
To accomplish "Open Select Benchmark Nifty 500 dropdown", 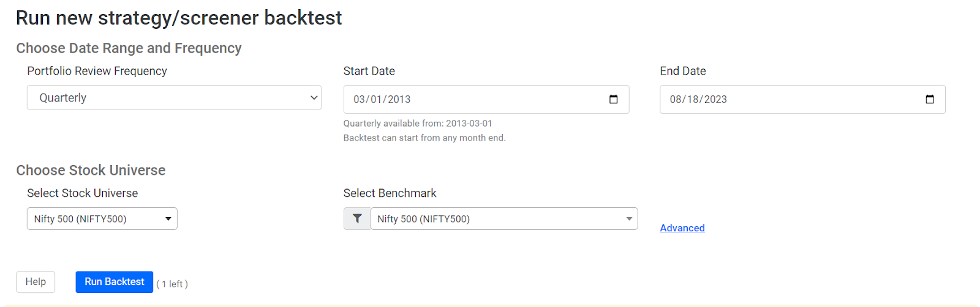I will (x=504, y=219).
